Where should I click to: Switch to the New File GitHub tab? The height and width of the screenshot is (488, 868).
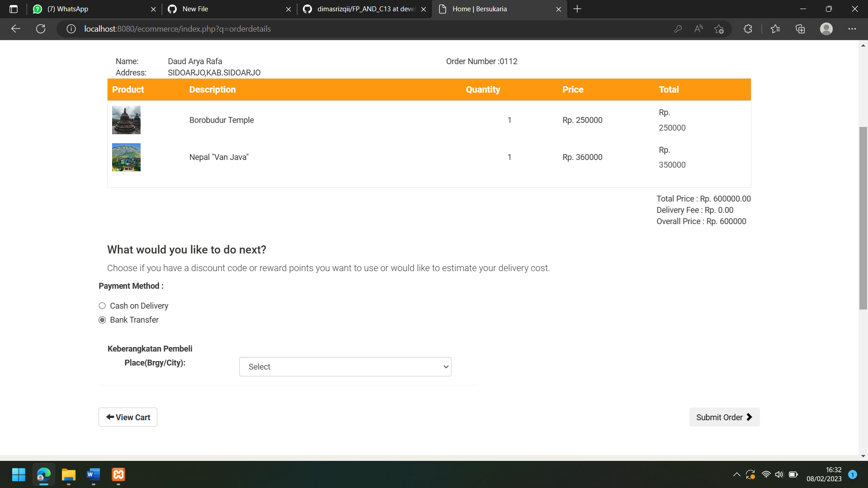(194, 9)
